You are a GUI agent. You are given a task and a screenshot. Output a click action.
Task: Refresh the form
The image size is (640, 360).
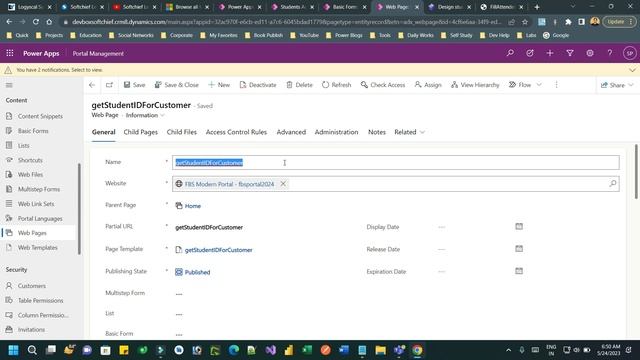[336, 85]
